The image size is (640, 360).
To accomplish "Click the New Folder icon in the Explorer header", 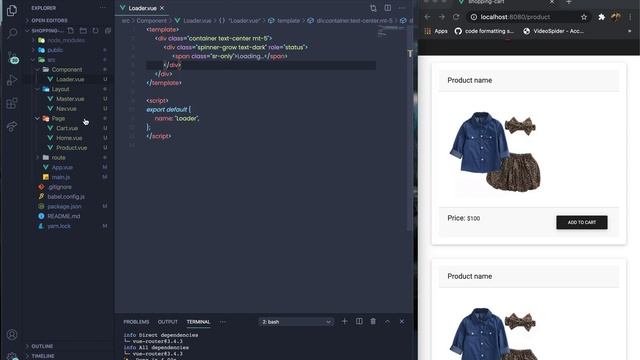I will click(83, 31).
